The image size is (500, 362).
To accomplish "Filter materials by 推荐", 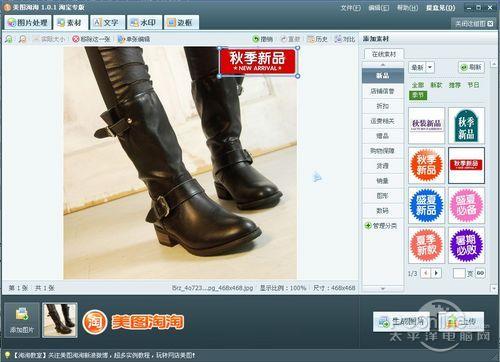I will coord(455,85).
